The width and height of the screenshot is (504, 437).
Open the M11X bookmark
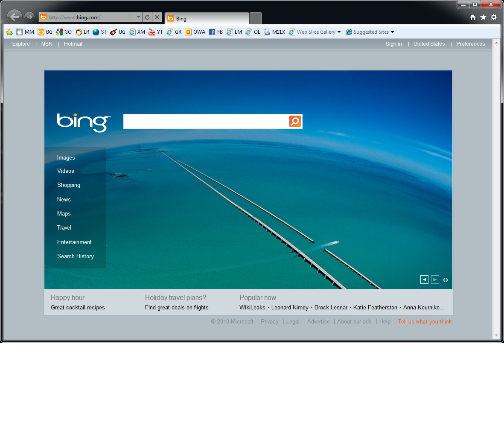tap(274, 32)
